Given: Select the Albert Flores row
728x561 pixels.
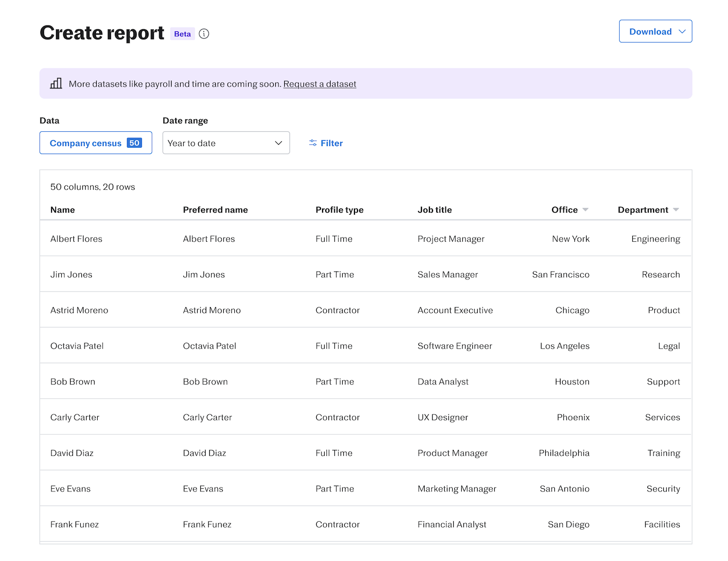Looking at the screenshot, I should click(x=77, y=239).
